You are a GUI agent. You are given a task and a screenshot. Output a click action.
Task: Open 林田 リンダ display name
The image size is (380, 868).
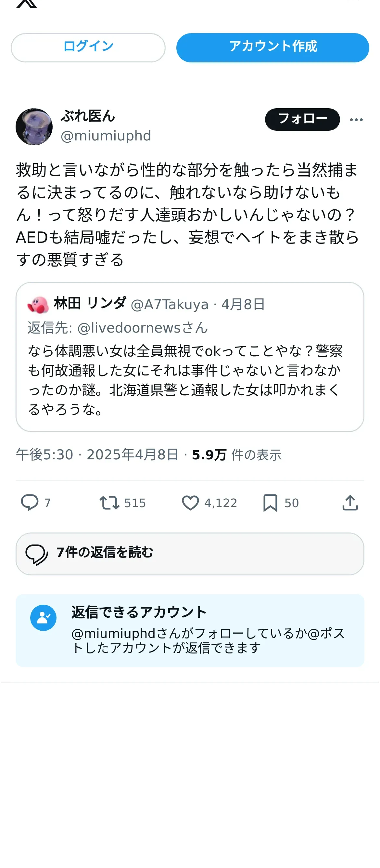coord(90,303)
